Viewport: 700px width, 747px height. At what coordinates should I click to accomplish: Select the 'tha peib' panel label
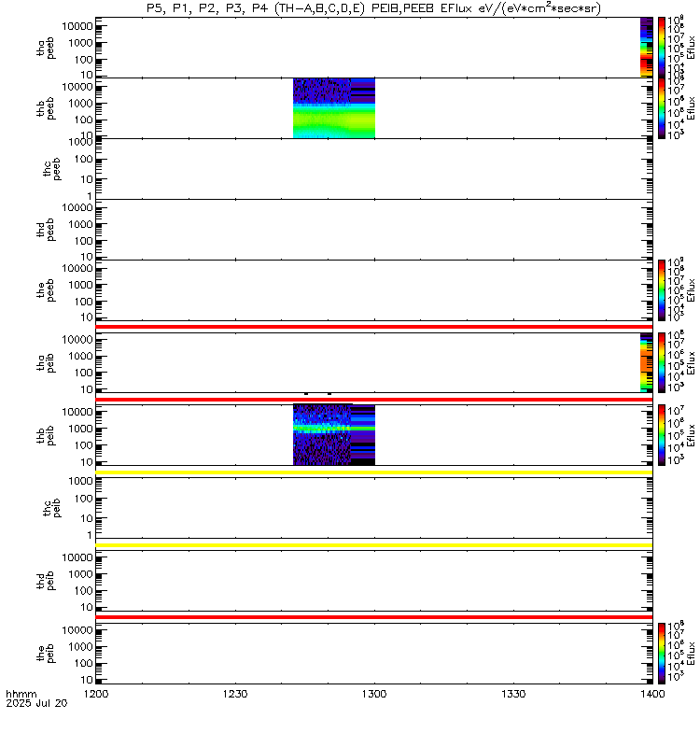pyautogui.click(x=46, y=363)
